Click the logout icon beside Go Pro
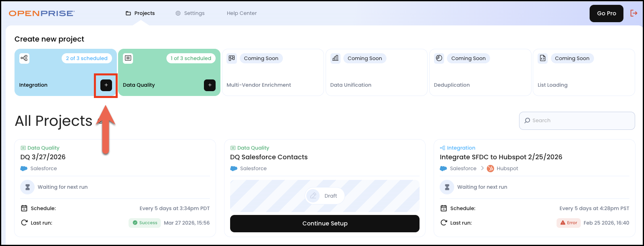This screenshot has width=644, height=246. point(634,13)
